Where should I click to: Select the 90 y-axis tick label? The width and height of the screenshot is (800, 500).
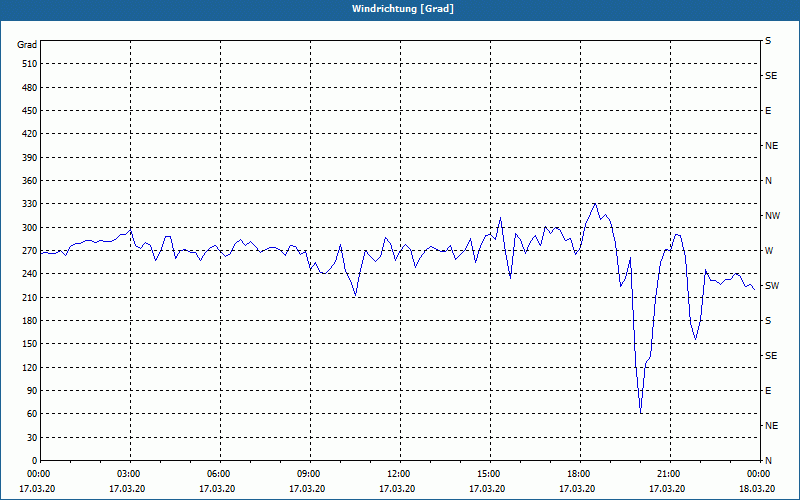[32, 391]
